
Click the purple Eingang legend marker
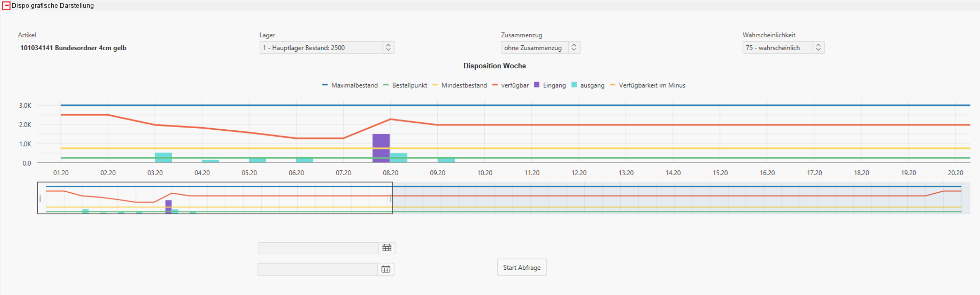pos(537,85)
